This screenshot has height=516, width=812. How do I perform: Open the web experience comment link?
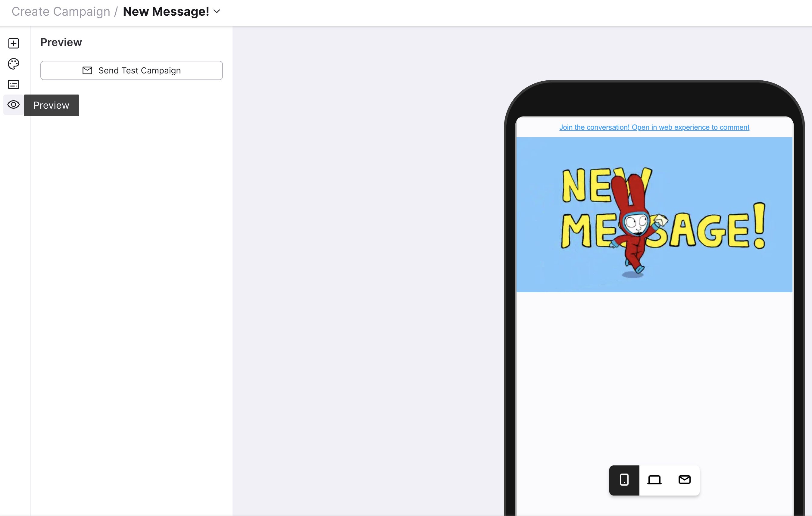coord(654,127)
